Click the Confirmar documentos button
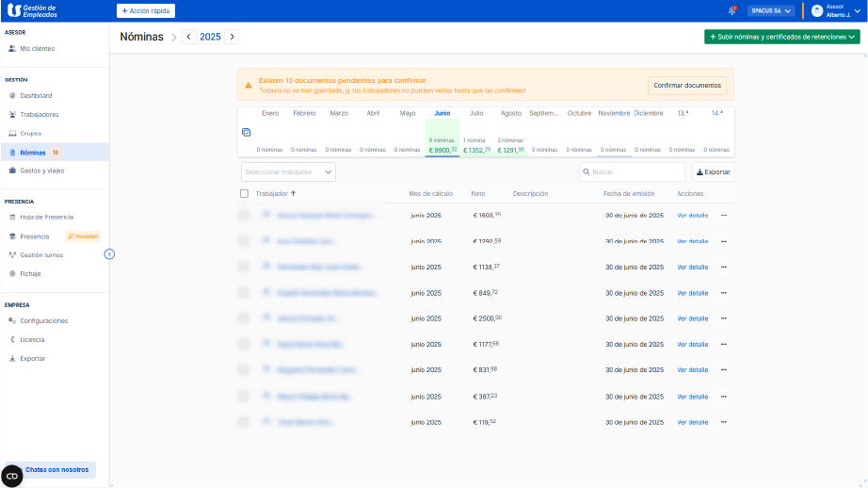The image size is (868, 488). tap(687, 85)
